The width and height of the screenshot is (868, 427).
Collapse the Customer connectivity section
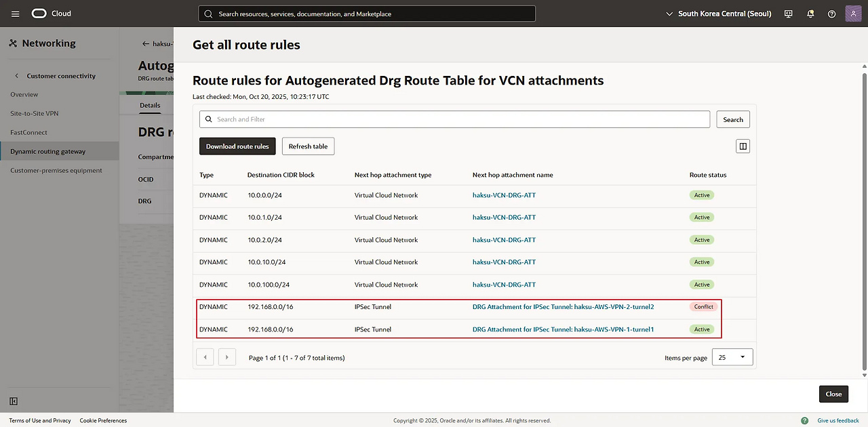[17, 76]
